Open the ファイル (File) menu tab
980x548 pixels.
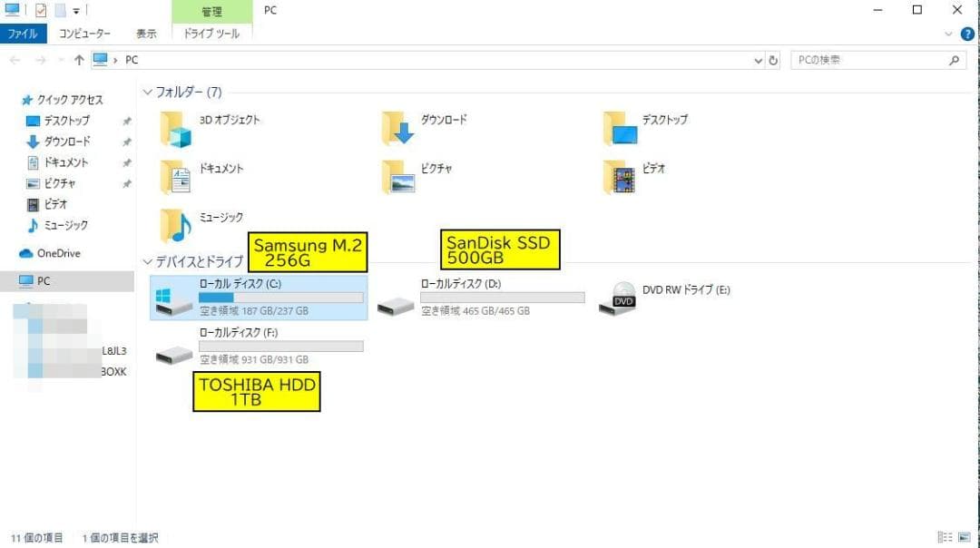pyautogui.click(x=23, y=34)
